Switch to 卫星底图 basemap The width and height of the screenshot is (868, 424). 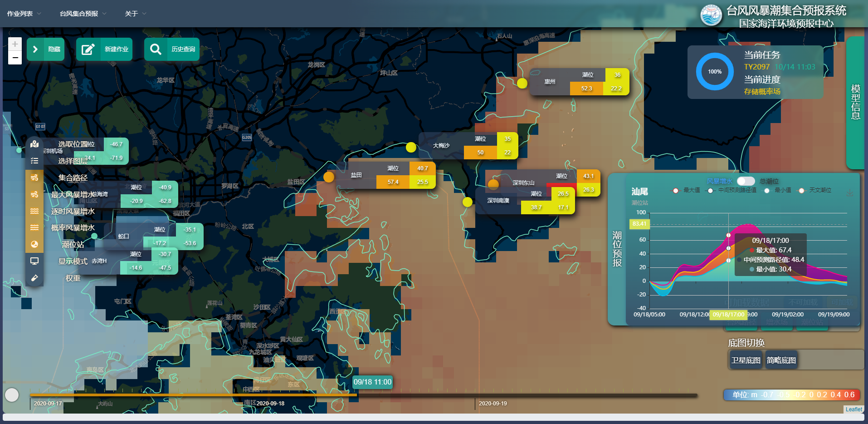coord(746,360)
